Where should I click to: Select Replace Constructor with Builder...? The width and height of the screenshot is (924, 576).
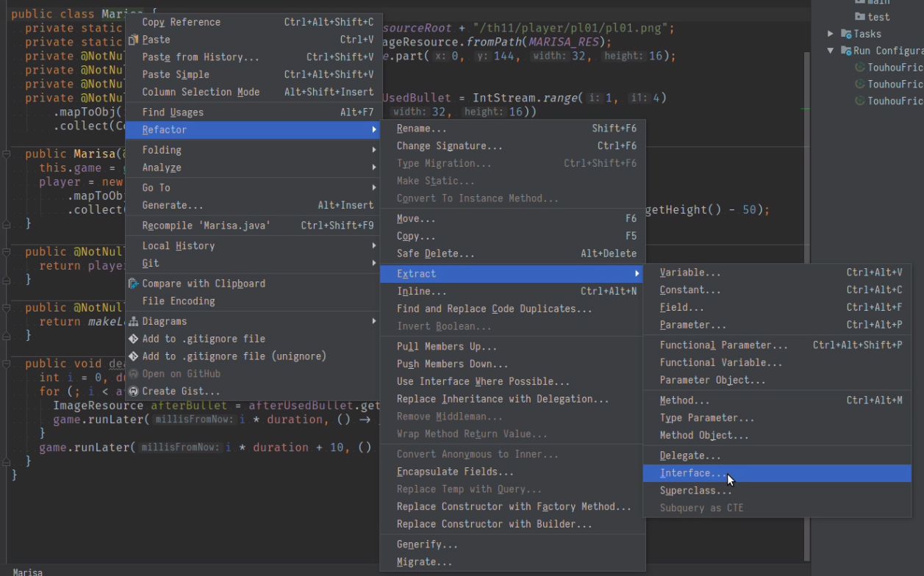click(512, 525)
